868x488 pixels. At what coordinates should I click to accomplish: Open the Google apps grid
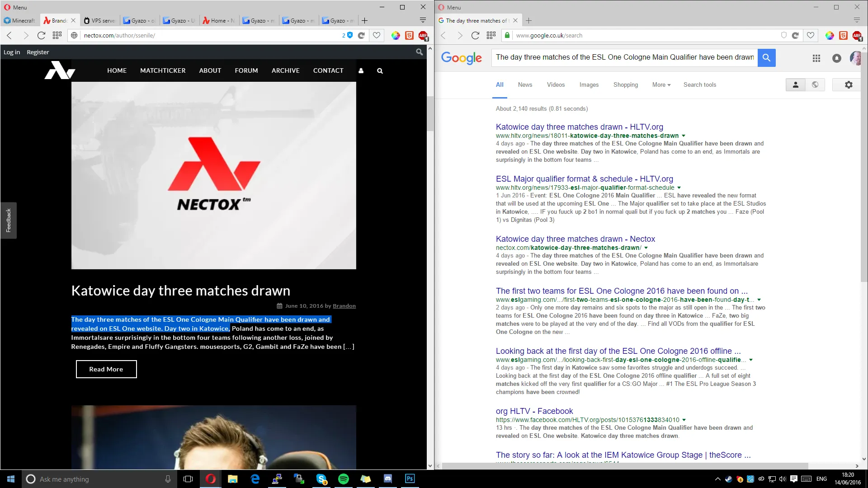pos(816,58)
